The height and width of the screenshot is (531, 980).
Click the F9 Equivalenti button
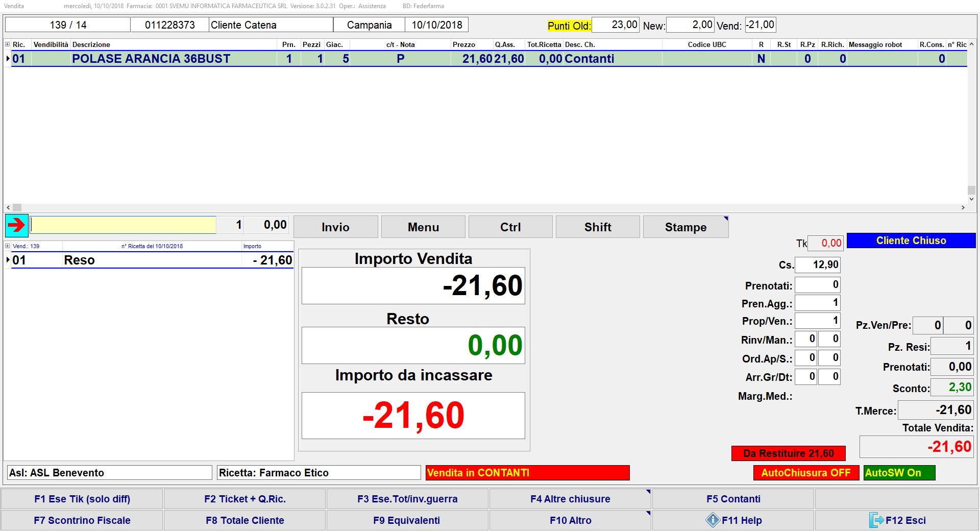[406, 520]
